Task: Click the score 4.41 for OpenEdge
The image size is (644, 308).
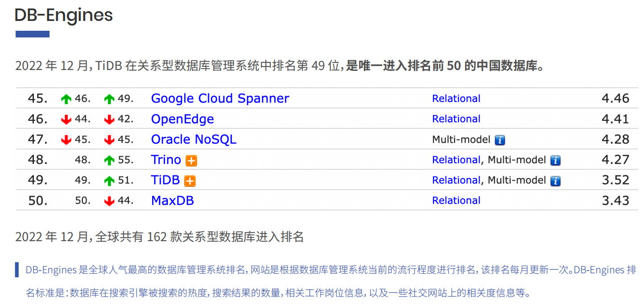Action: [x=615, y=119]
